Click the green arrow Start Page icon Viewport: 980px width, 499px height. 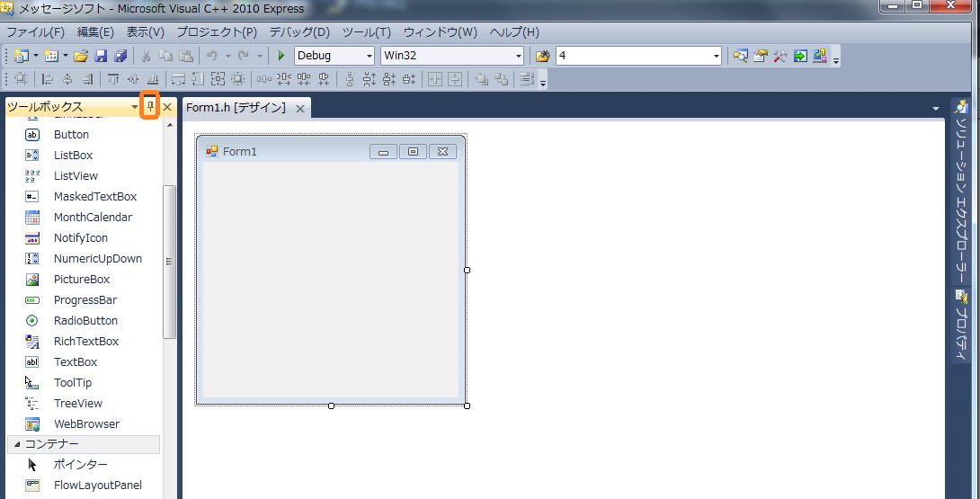point(800,56)
